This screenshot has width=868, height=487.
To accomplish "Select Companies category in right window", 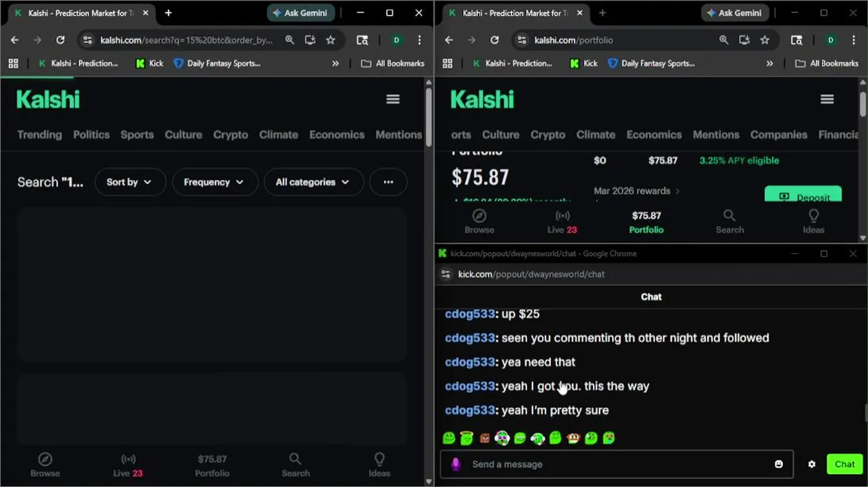I will click(x=779, y=135).
